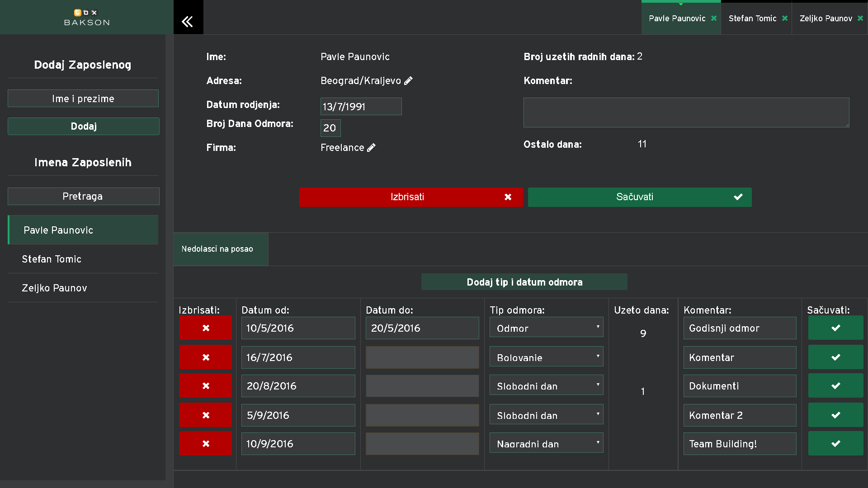Click Datum od field 10/9/2016

point(298,444)
